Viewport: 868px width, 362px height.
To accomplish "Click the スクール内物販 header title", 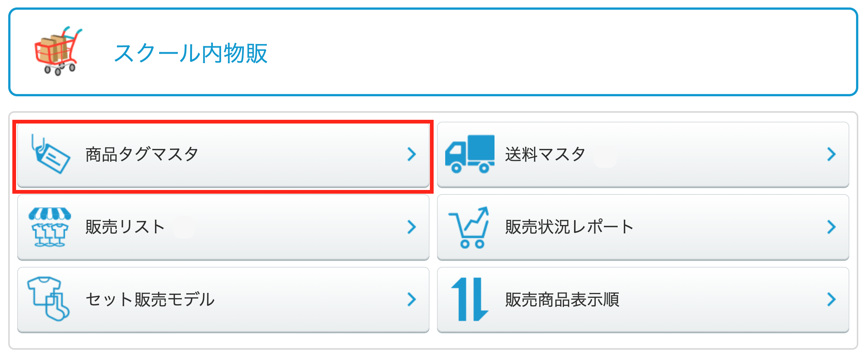I will [191, 53].
